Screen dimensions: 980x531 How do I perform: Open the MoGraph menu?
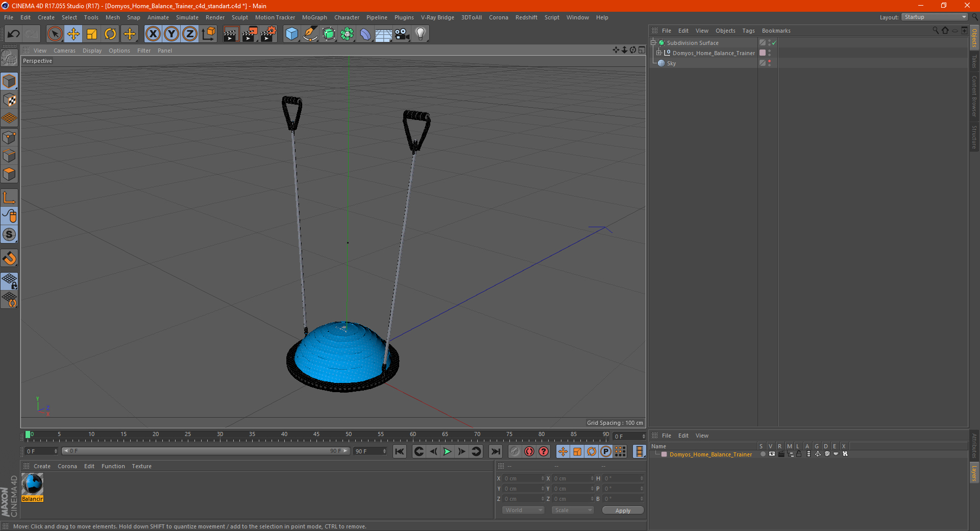(314, 17)
